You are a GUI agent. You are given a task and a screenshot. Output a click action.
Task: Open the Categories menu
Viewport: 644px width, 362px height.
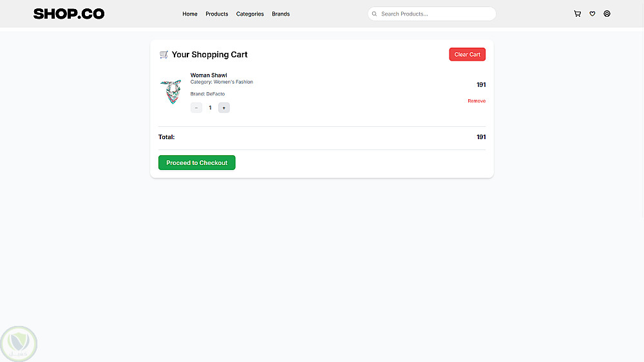[x=250, y=14]
